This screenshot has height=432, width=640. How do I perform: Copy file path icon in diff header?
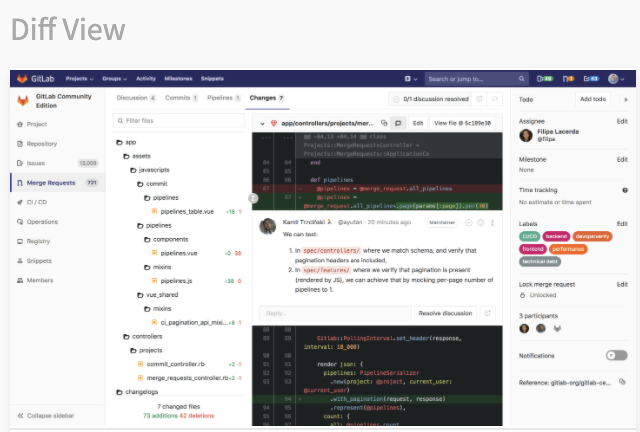point(385,123)
